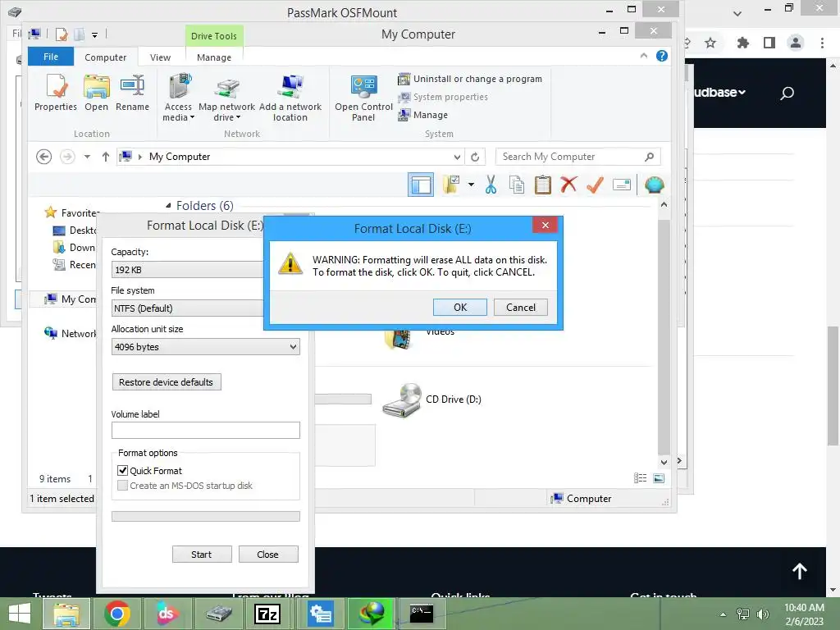Open 7-Zip from the taskbar

click(267, 614)
